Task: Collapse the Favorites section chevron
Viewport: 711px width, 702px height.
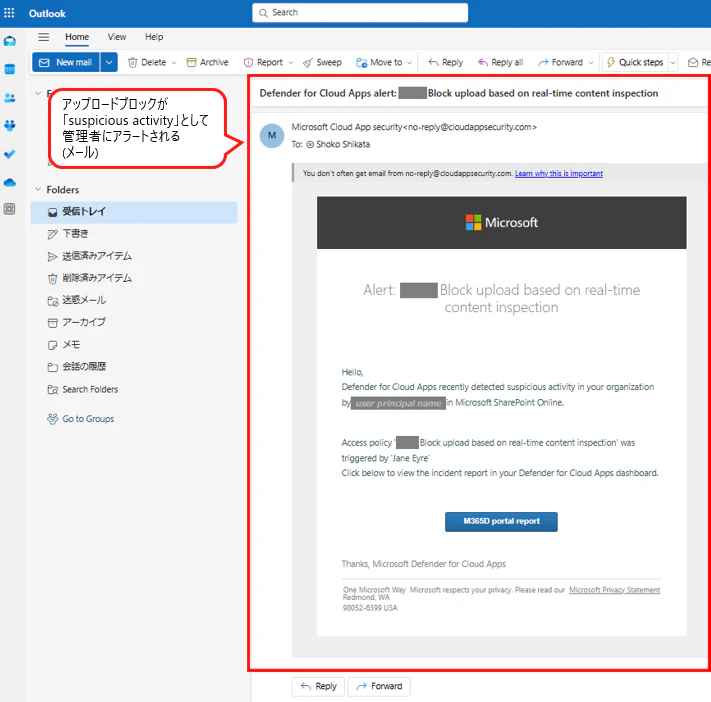Action: 38,93
